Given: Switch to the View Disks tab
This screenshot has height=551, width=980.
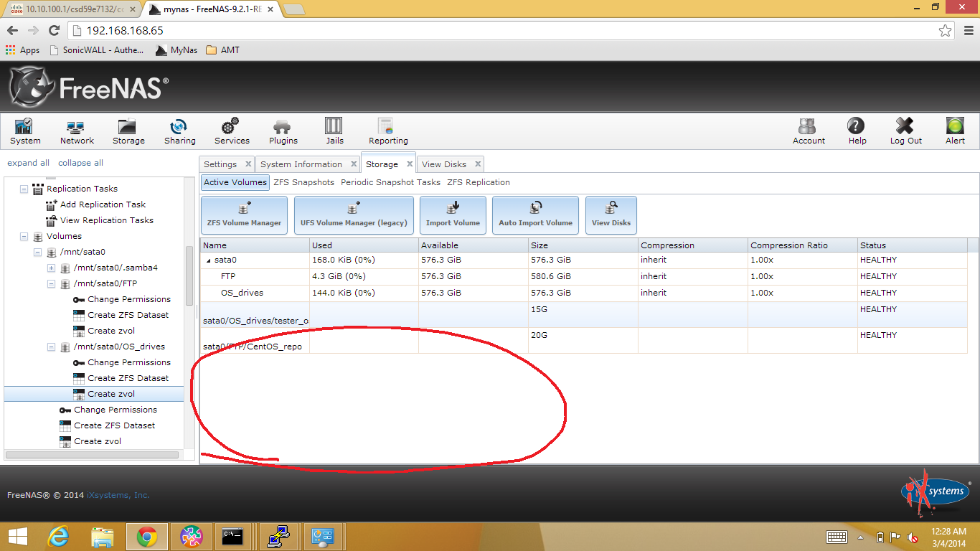Looking at the screenshot, I should tap(443, 164).
